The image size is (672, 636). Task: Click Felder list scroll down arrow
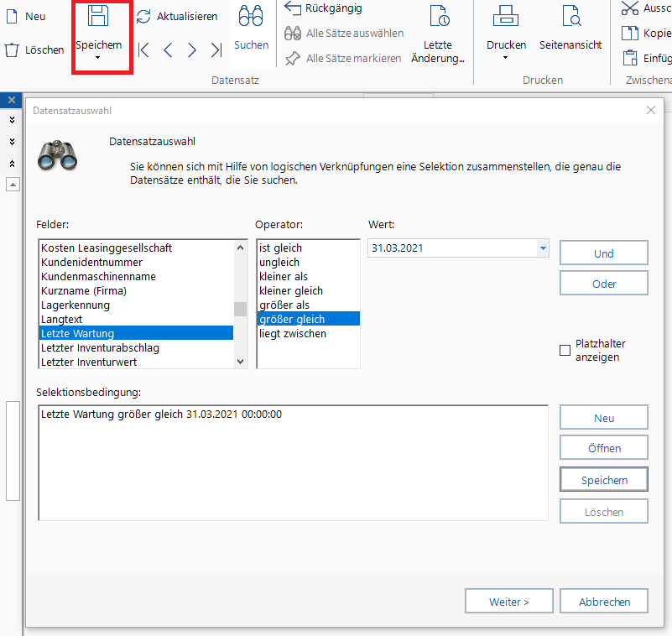coord(241,362)
